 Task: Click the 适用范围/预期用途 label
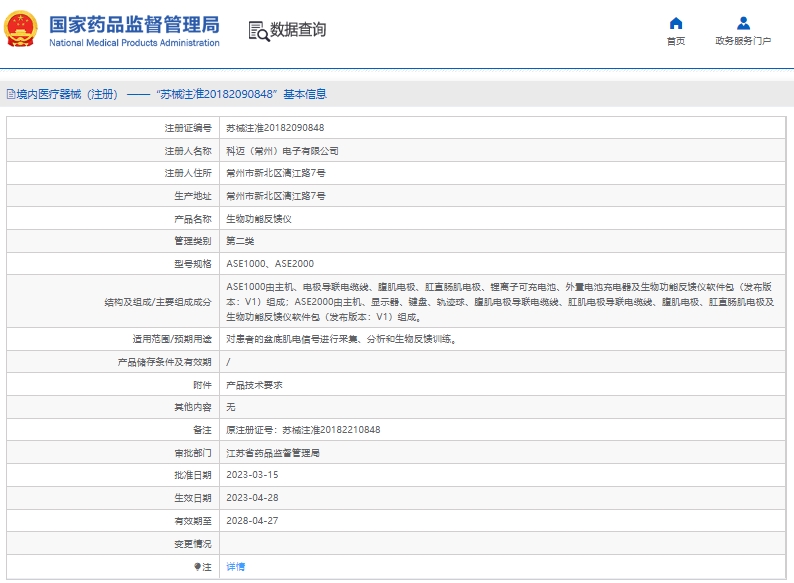(172, 339)
